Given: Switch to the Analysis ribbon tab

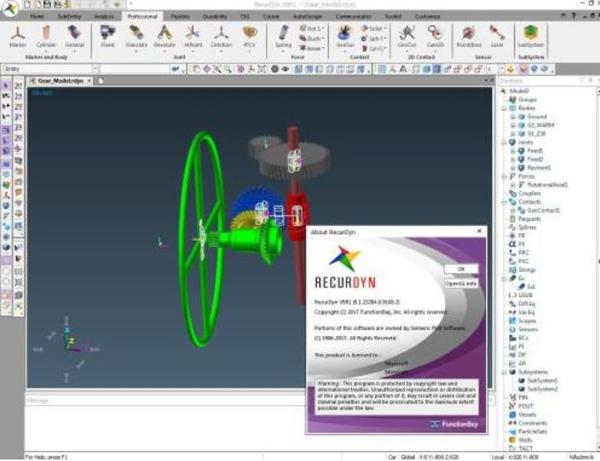Looking at the screenshot, I should (102, 18).
